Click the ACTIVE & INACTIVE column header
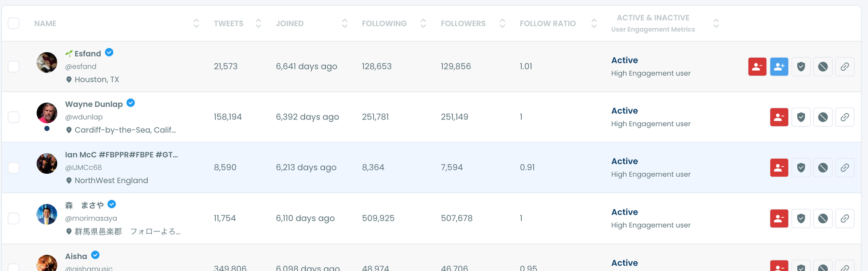868x271 pixels. point(653,18)
